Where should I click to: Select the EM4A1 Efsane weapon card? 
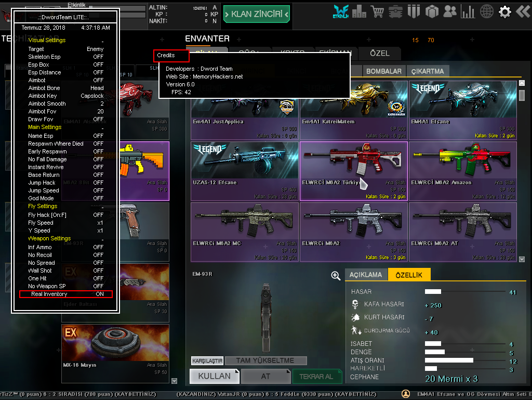(463, 110)
